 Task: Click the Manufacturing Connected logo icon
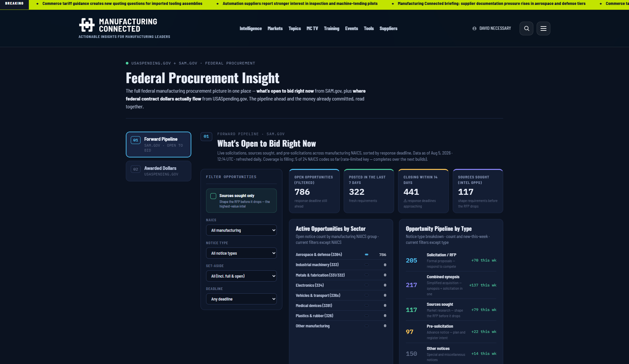coord(87,25)
